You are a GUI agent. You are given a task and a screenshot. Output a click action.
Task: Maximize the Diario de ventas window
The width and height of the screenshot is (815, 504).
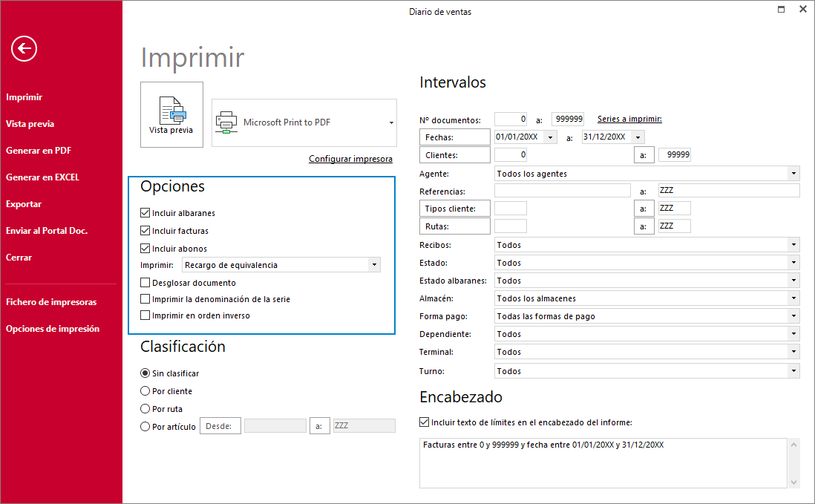781,10
